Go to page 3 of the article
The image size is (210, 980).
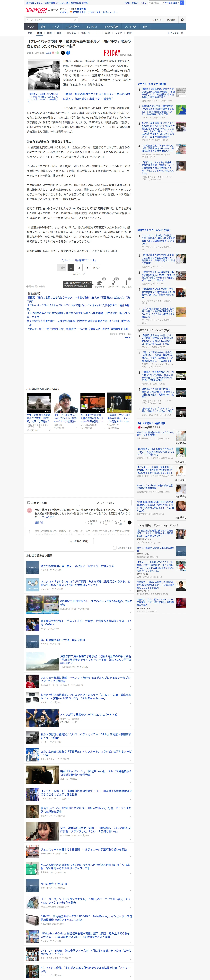coord(87,267)
